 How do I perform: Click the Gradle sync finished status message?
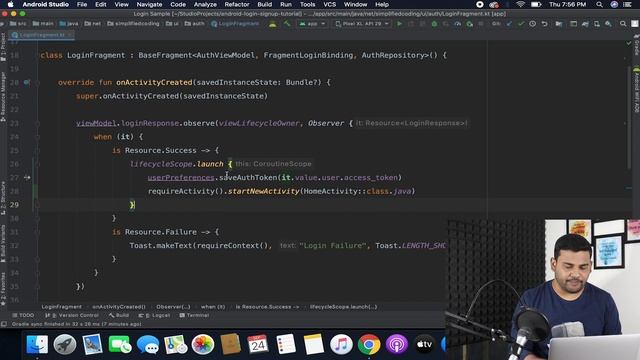click(x=76, y=324)
